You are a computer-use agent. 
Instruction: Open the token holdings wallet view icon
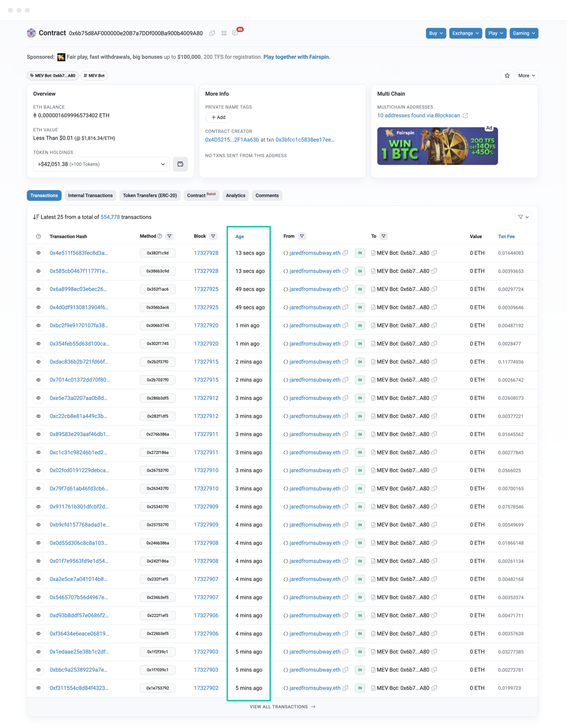pyautogui.click(x=180, y=164)
